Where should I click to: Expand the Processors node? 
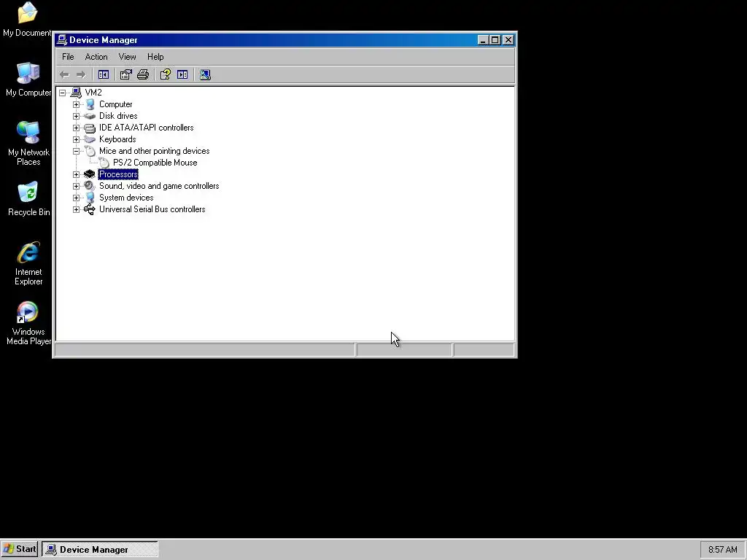[x=76, y=174]
